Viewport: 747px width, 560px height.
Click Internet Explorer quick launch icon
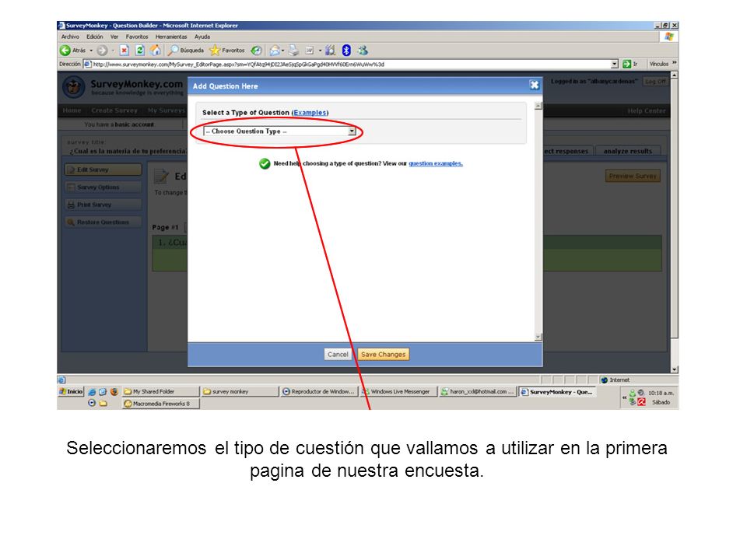pos(92,391)
